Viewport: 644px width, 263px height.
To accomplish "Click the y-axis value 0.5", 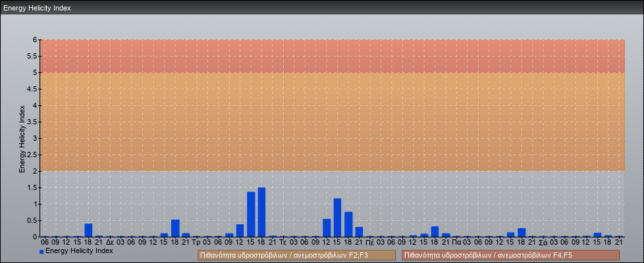I will (x=32, y=220).
